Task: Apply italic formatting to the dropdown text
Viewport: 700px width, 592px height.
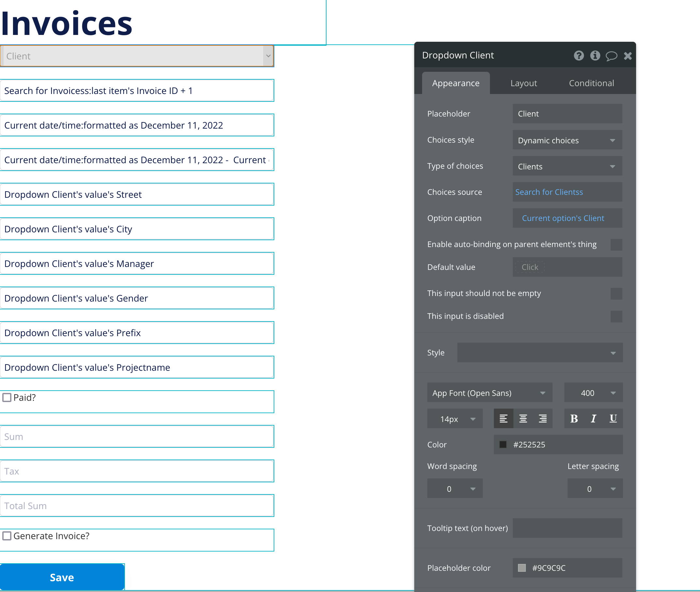Action: pos(593,418)
